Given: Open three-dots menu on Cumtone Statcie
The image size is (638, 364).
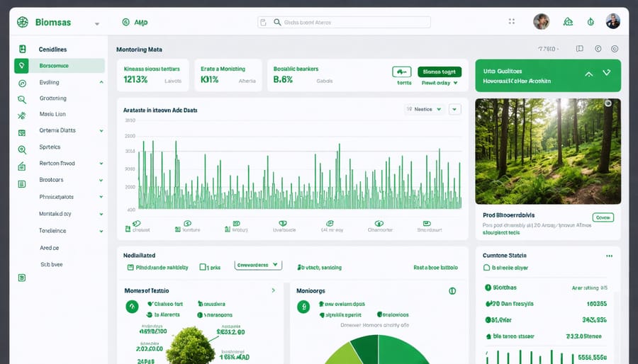Looking at the screenshot, I should click(x=609, y=256).
